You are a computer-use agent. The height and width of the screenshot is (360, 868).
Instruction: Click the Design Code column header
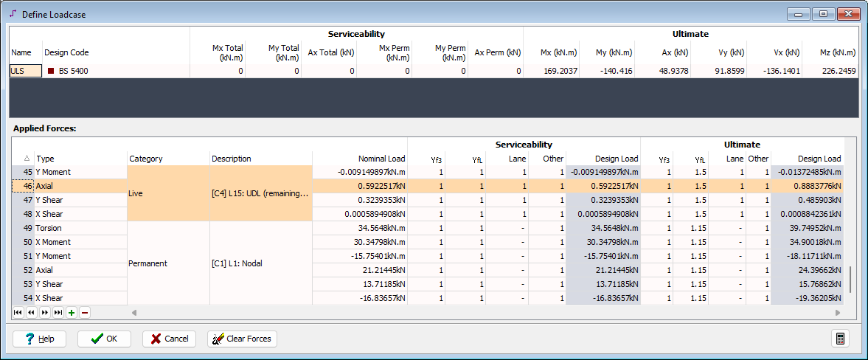[117, 52]
